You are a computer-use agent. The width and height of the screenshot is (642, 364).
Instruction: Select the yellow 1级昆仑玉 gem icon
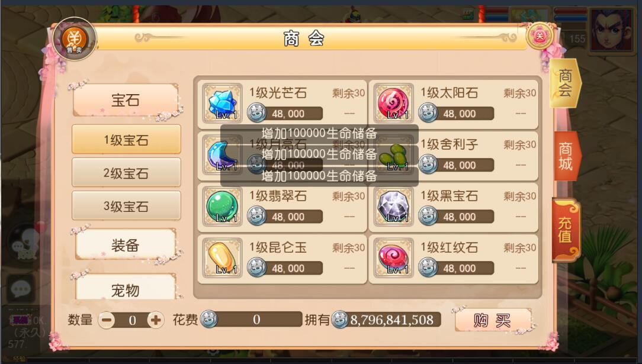[x=222, y=257]
